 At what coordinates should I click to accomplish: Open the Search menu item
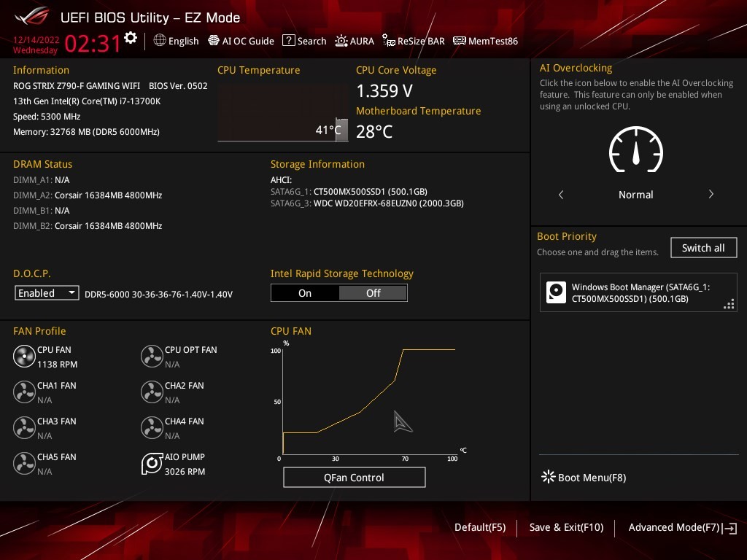(304, 41)
